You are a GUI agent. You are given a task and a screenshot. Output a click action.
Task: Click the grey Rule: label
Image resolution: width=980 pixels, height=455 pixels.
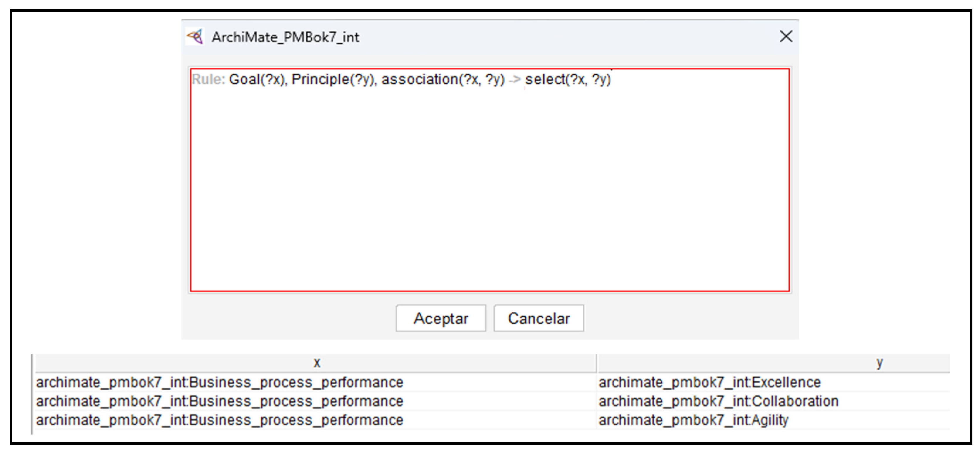208,80
